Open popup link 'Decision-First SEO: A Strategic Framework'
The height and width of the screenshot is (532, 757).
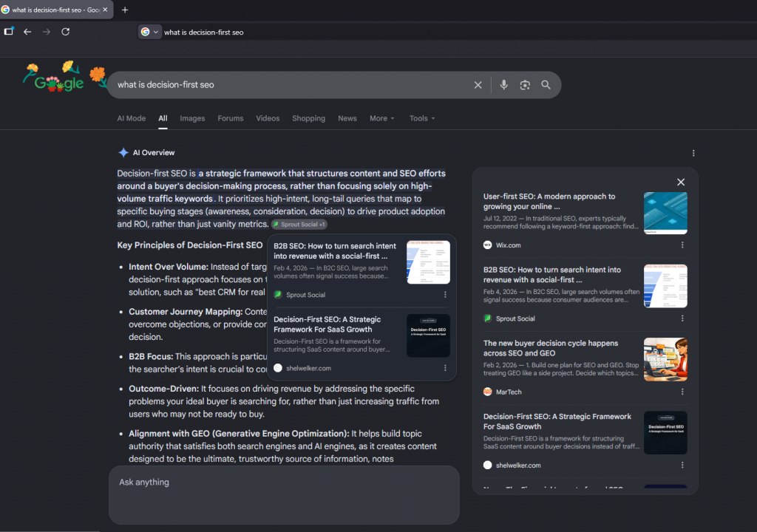[327, 324]
